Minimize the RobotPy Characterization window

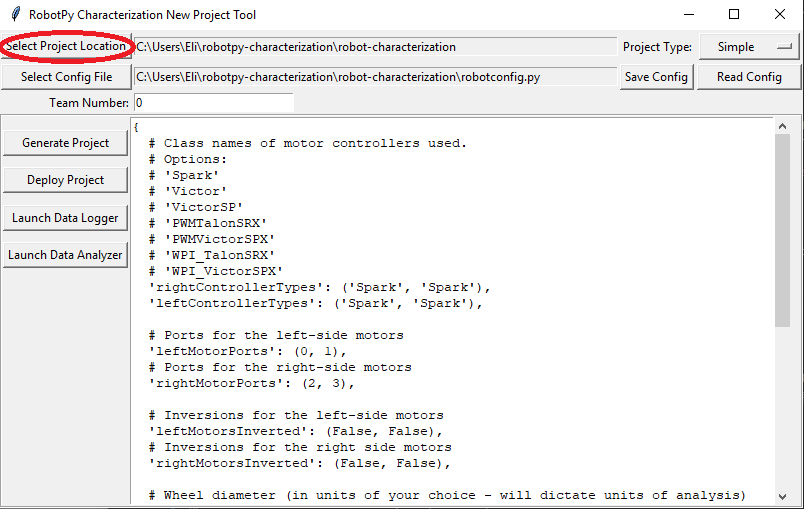(689, 14)
